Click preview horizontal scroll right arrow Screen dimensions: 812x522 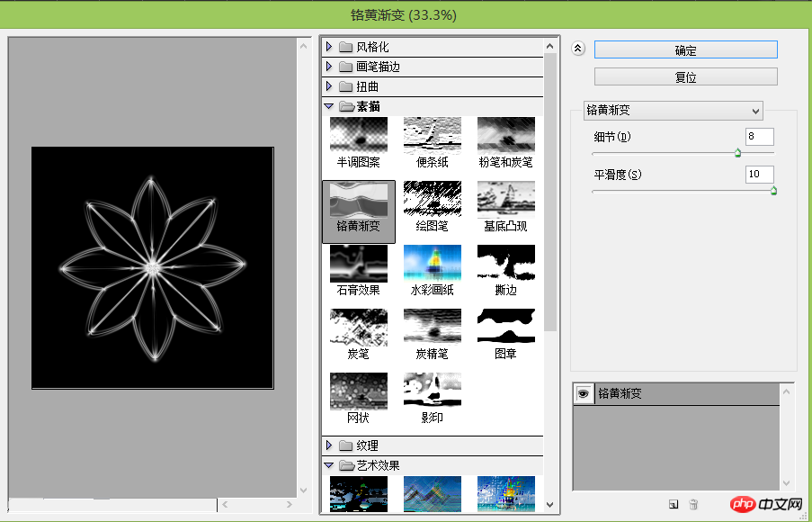(x=289, y=504)
